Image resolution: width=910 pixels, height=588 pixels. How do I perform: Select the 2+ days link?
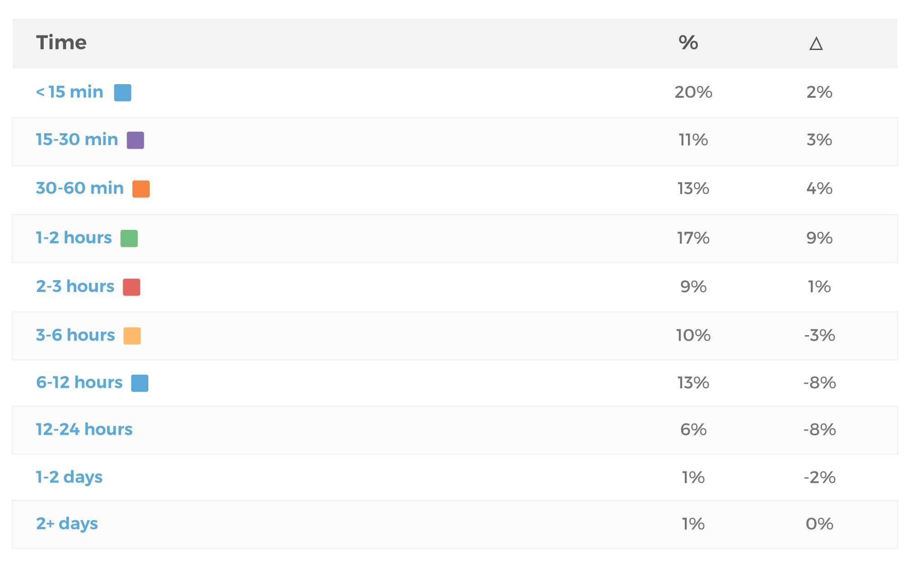coord(67,524)
